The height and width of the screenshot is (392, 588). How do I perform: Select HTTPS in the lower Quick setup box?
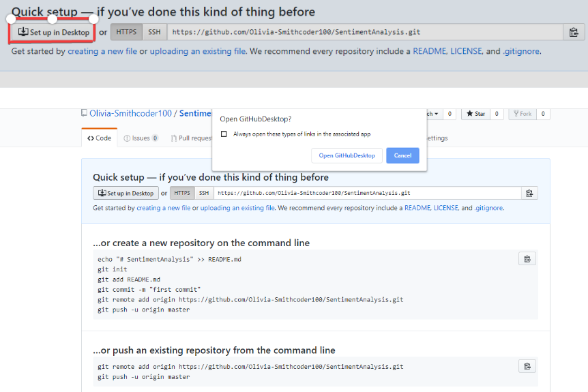pyautogui.click(x=182, y=193)
